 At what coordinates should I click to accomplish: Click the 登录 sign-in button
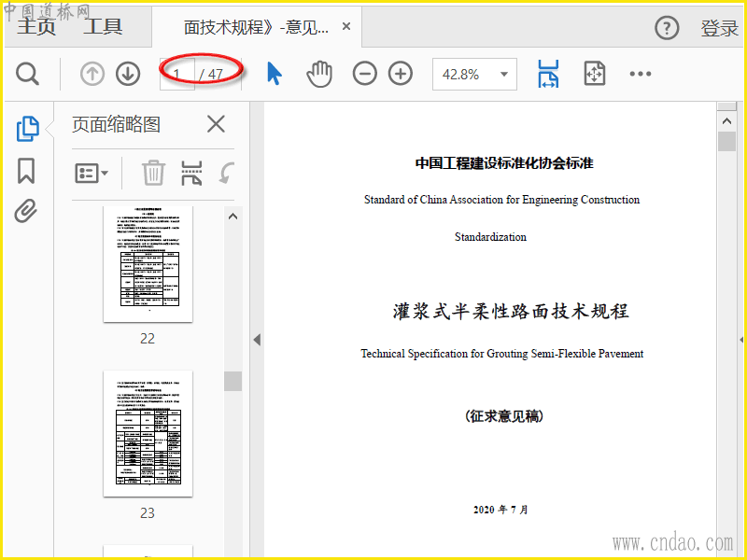[x=719, y=29]
